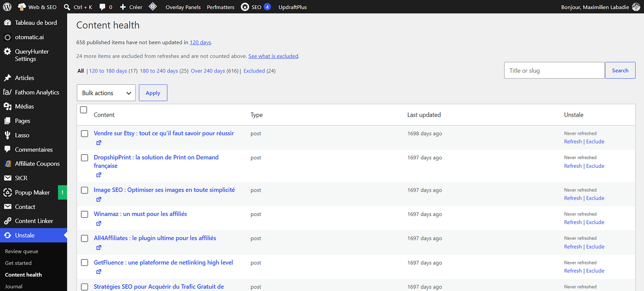This screenshot has height=291, width=644.
Task: Check the Vendre sur Etsy row checkbox
Action: click(84, 133)
